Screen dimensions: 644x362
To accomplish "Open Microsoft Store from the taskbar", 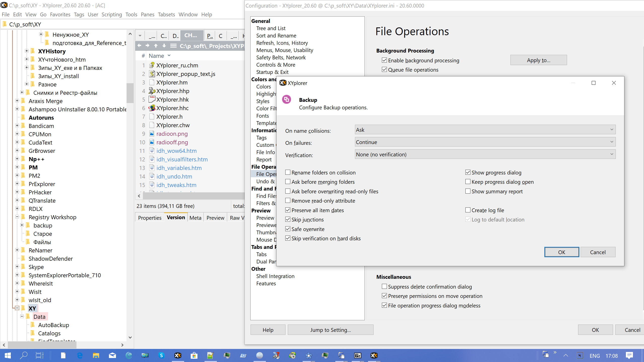I will (x=194, y=355).
